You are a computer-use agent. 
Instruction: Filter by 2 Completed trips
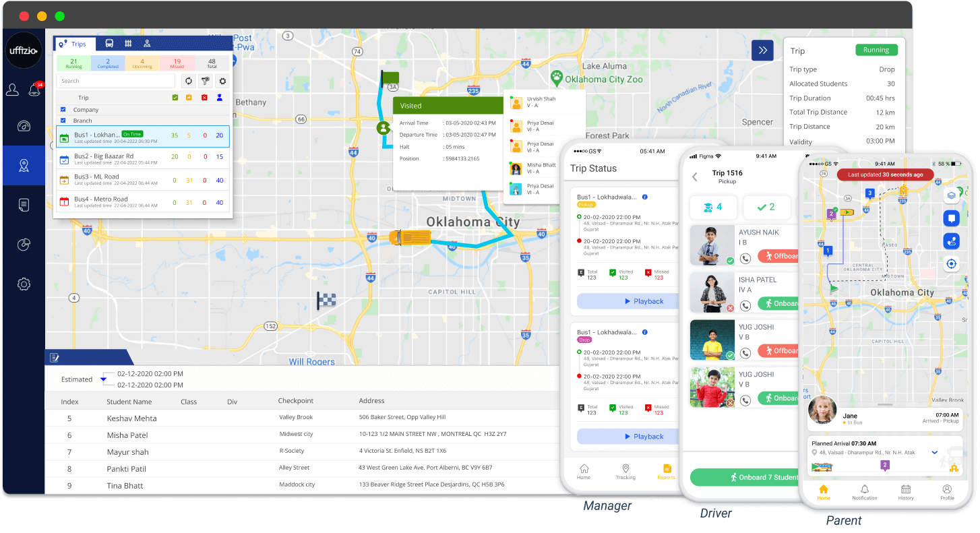108,63
